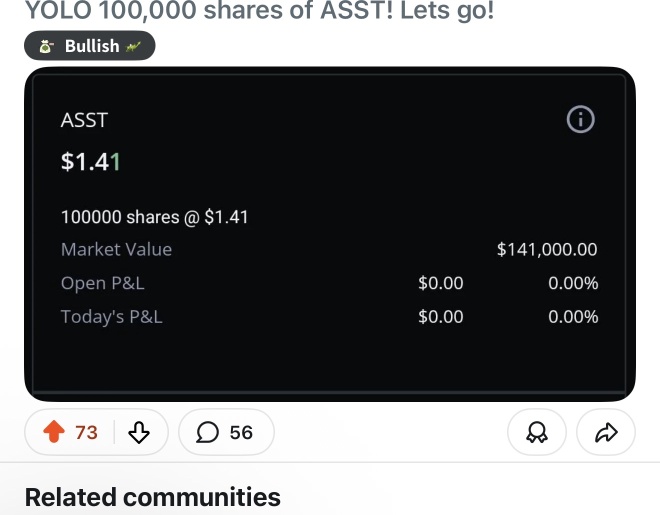660x515 pixels.
Task: Click the Open P&L label
Action: (x=103, y=283)
